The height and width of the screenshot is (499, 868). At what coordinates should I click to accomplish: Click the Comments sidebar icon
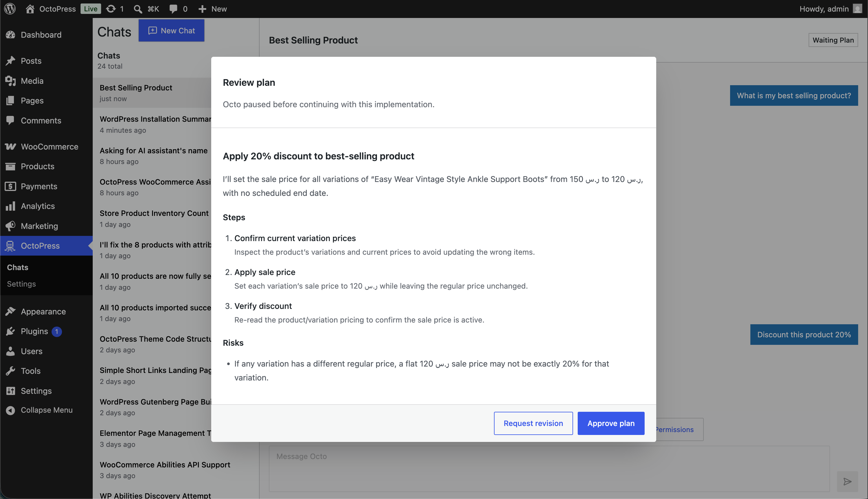click(10, 120)
